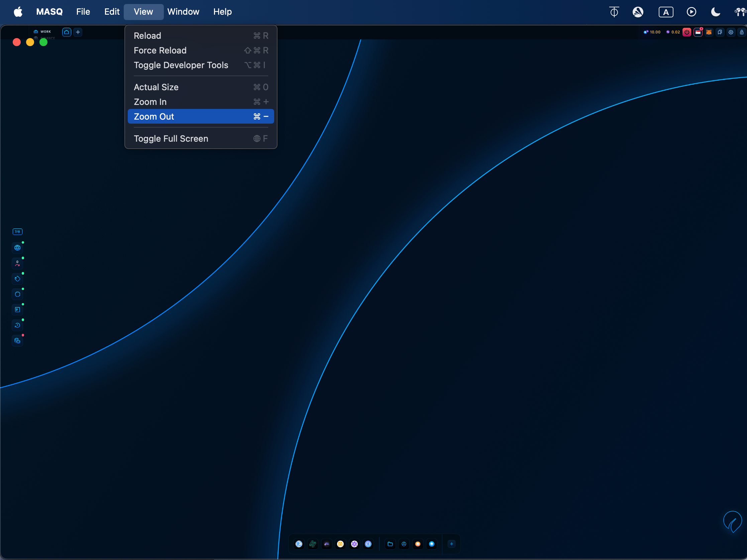Open the coins stack sidebar icon
This screenshot has width=747, height=560.
pyautogui.click(x=17, y=340)
